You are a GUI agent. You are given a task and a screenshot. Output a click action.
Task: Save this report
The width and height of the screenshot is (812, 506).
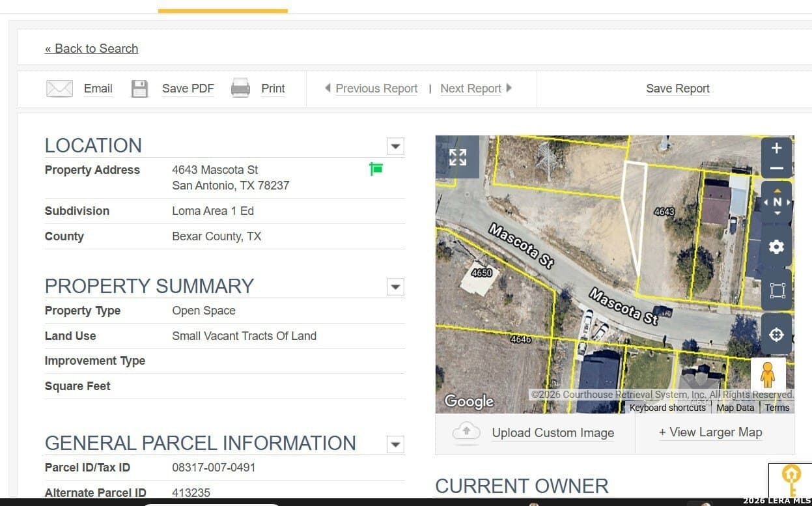tap(677, 88)
